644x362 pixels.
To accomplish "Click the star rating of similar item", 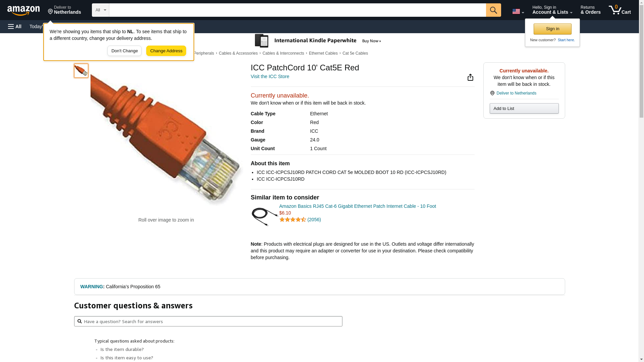I will point(292,220).
